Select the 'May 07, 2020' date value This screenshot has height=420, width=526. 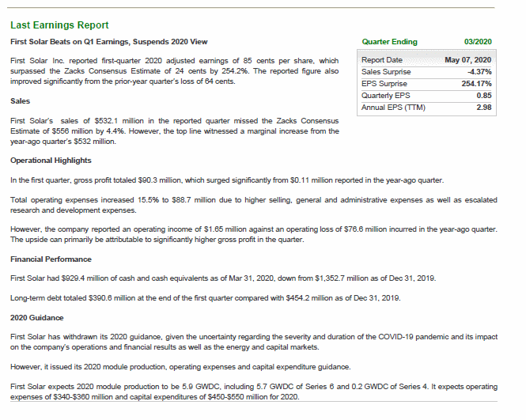click(467, 60)
